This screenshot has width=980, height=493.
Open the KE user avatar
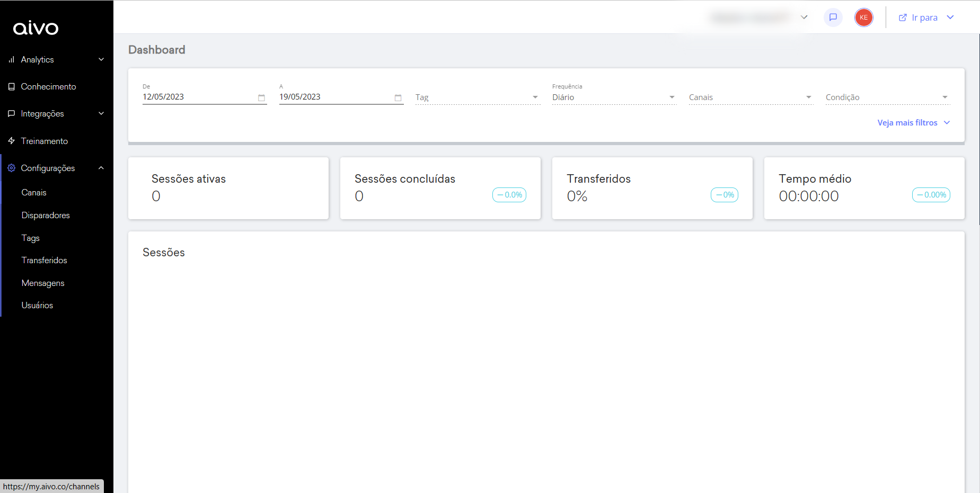864,17
